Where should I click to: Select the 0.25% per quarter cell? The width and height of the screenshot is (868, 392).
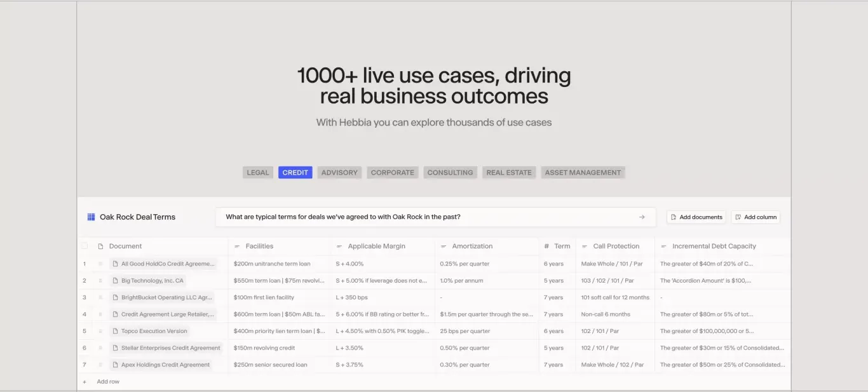[x=487, y=264]
